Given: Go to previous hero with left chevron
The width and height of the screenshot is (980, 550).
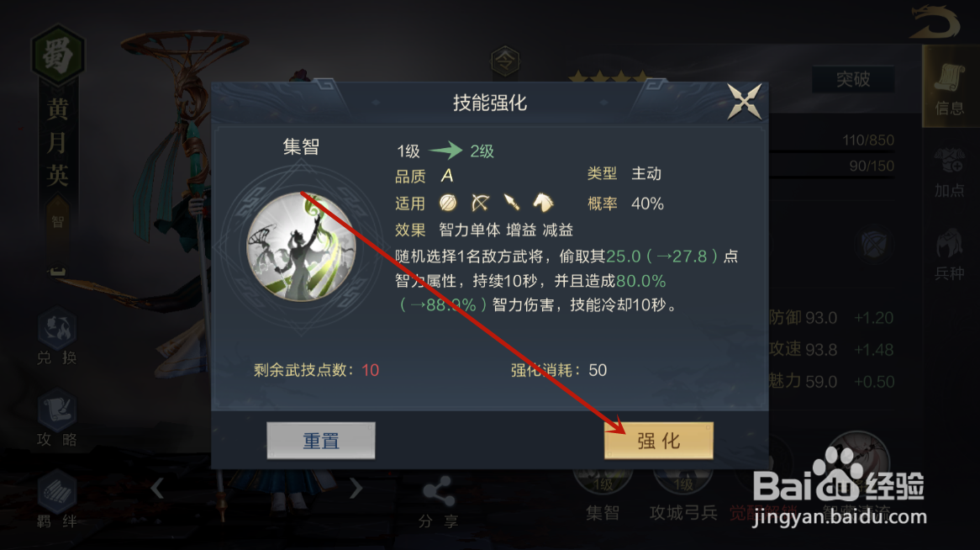Looking at the screenshot, I should [157, 488].
